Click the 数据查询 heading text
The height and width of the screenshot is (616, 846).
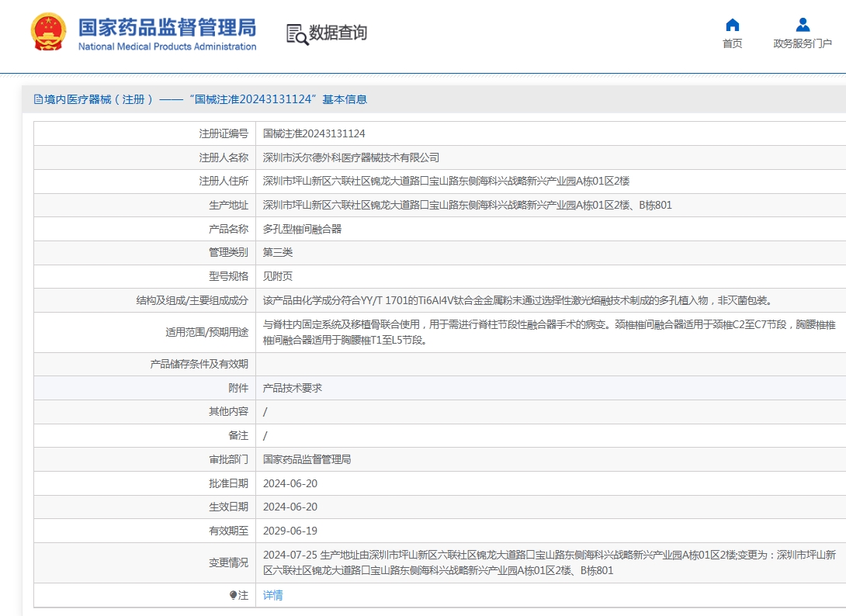(338, 33)
